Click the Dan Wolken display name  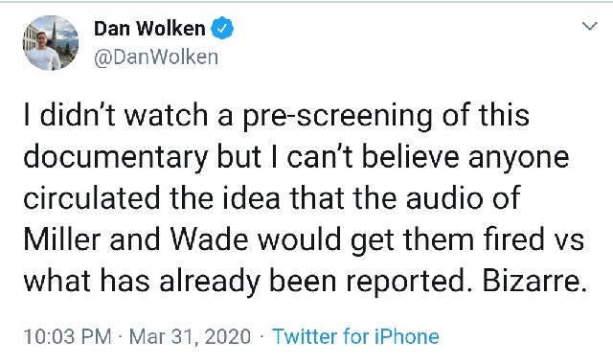click(x=149, y=29)
